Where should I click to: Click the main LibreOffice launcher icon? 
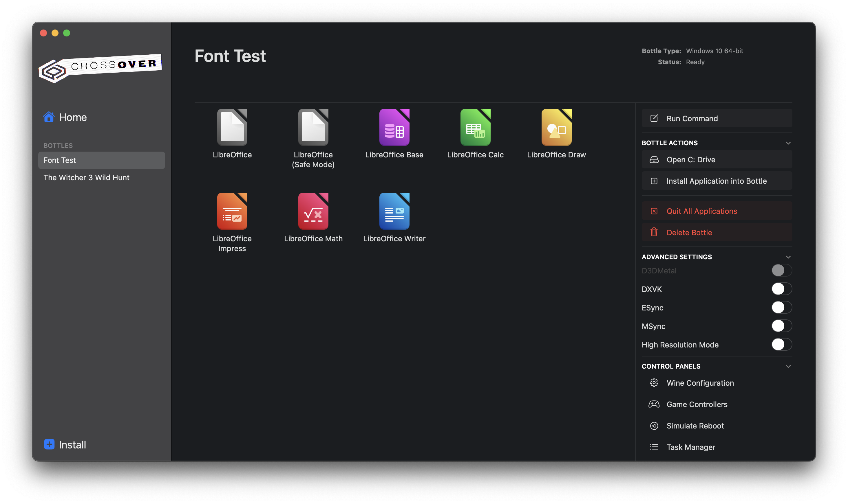coord(232,127)
